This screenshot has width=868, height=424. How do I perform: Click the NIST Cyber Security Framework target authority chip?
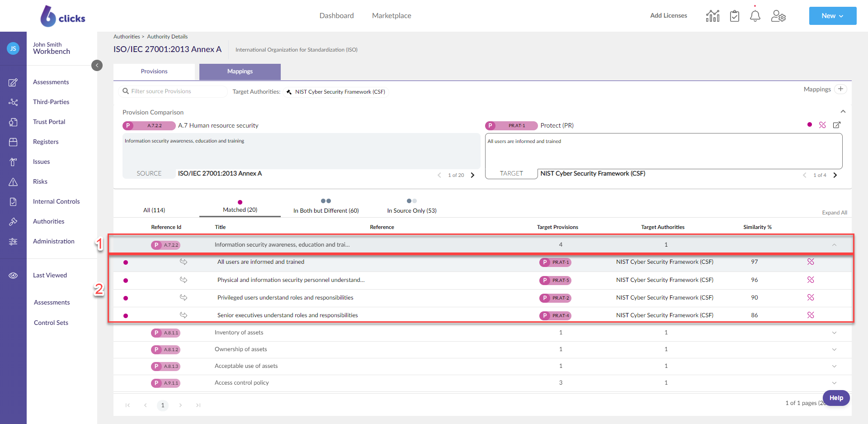click(336, 92)
